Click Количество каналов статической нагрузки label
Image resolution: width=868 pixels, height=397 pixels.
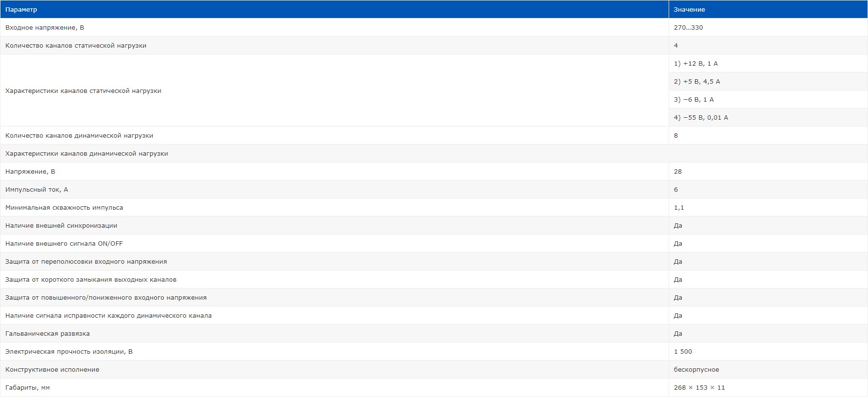(76, 46)
